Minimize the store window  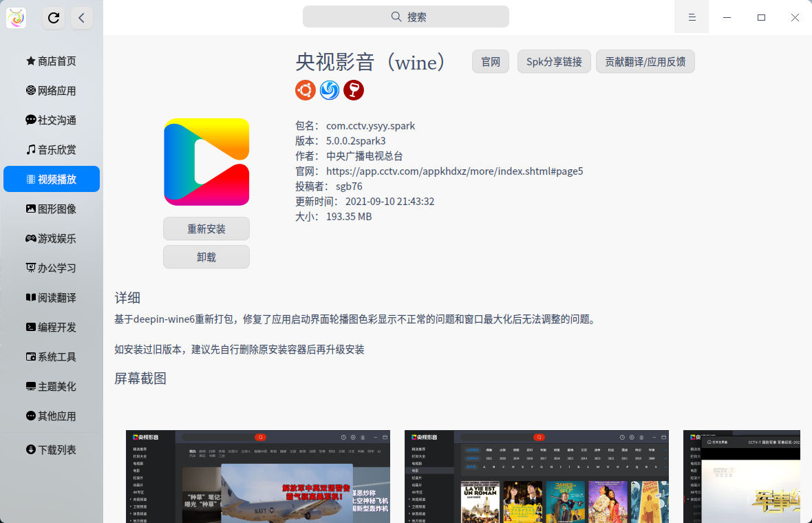click(x=727, y=17)
